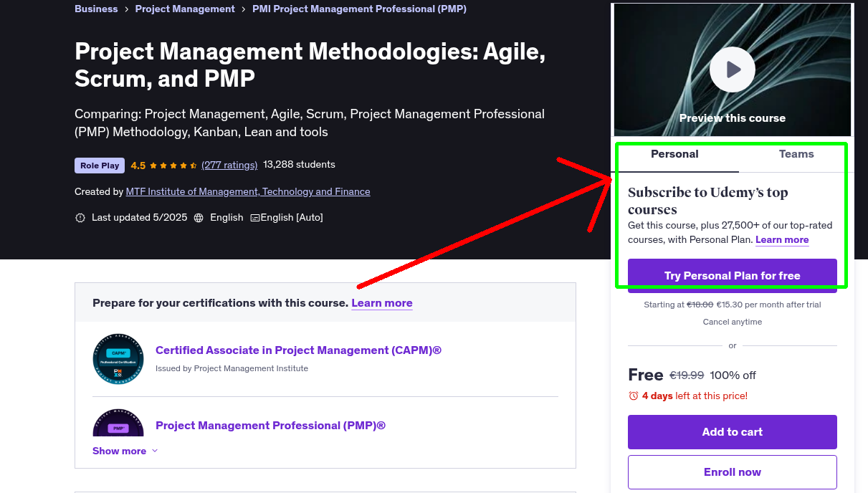Open Certified Associate in Project Management (CAPM) link

click(298, 350)
